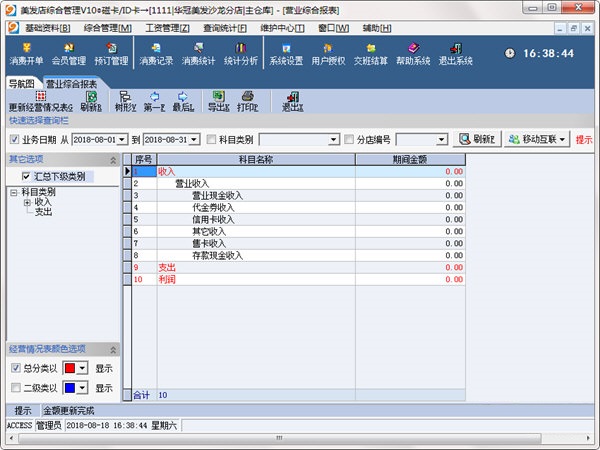Open the 科目类别 combo box
The width and height of the screenshot is (600, 450).
pyautogui.click(x=299, y=139)
